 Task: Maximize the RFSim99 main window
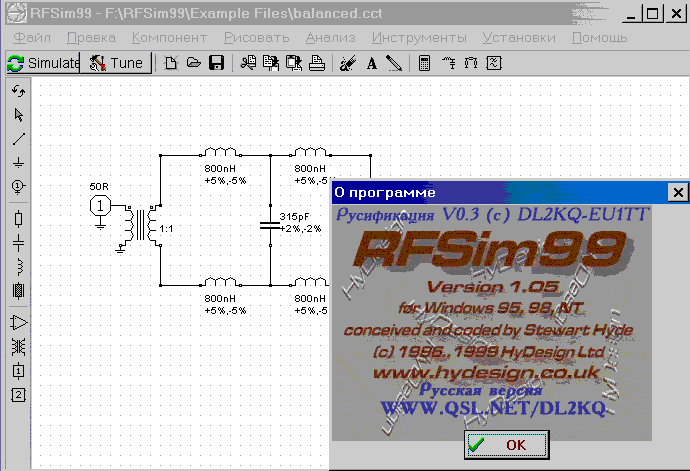(653, 13)
